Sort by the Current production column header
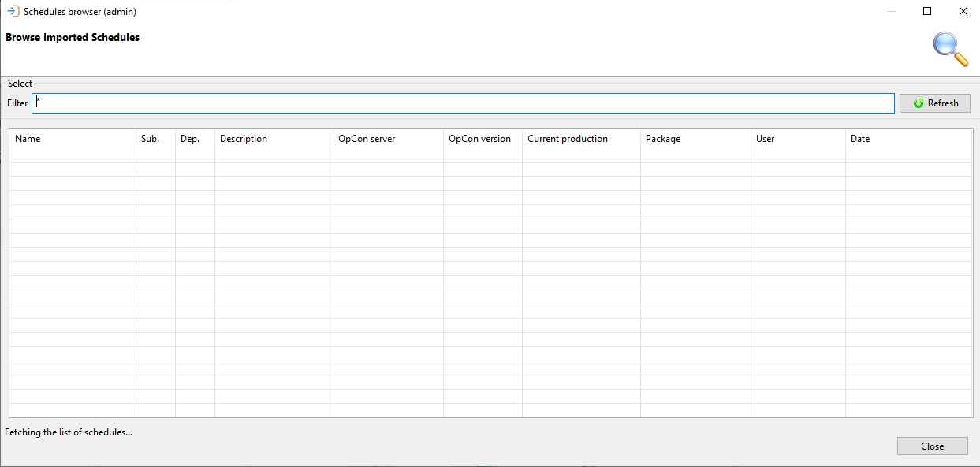Screen dimensions: 980x467 click(581, 139)
